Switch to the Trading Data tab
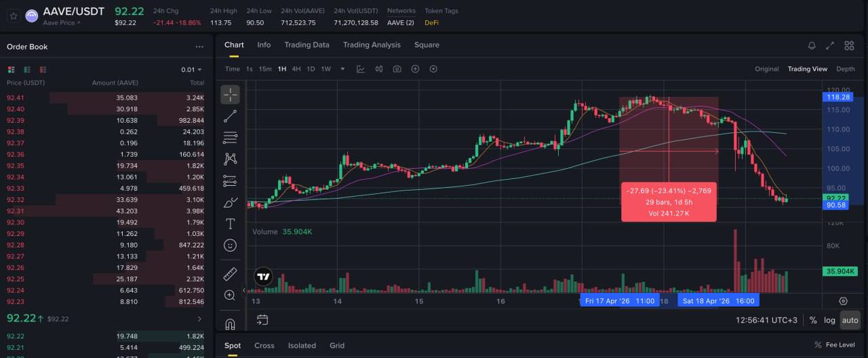The width and height of the screenshot is (868, 358). [x=307, y=45]
